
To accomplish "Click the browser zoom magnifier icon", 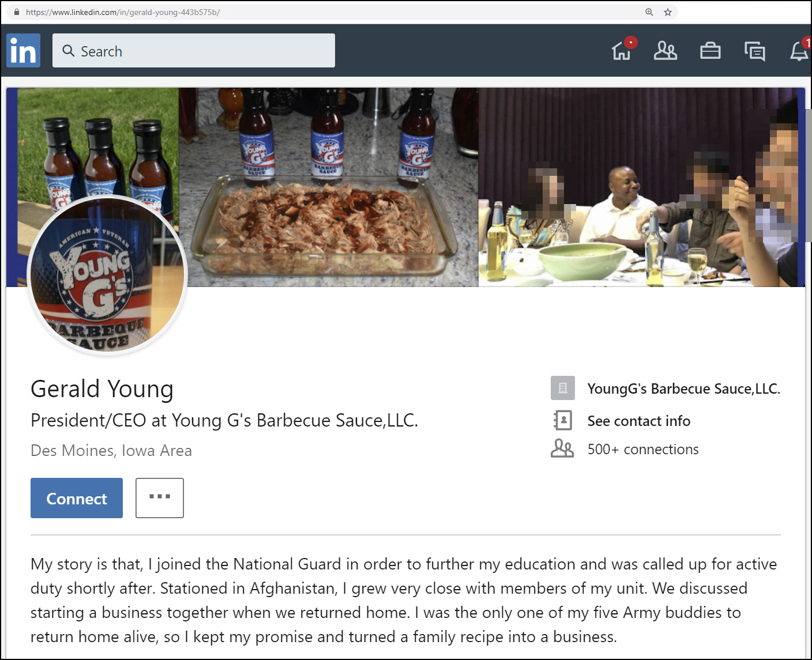I will 649,12.
